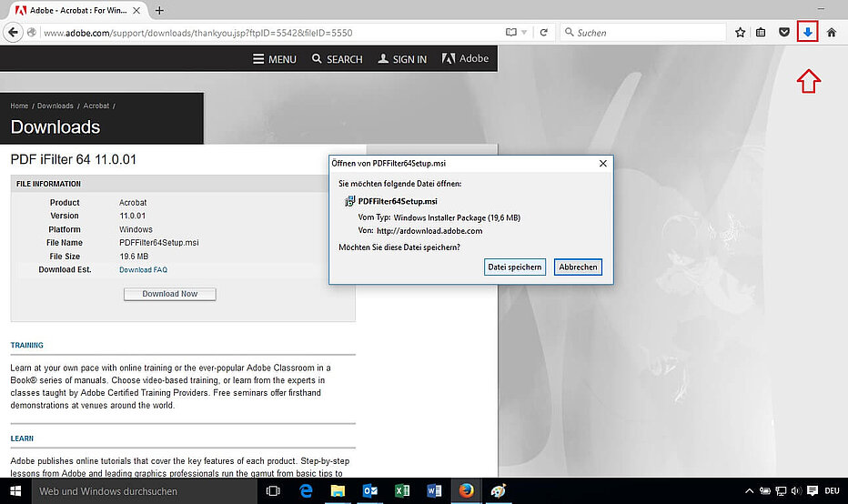Follow the Home breadcrumb link
This screenshot has height=504, width=848.
(19, 106)
